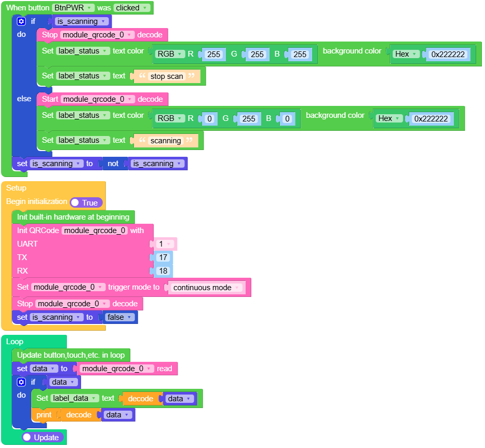Viewport: 485px width, 448px height.
Task: Open is_scanning dropdown inside not block
Action: (x=157, y=164)
